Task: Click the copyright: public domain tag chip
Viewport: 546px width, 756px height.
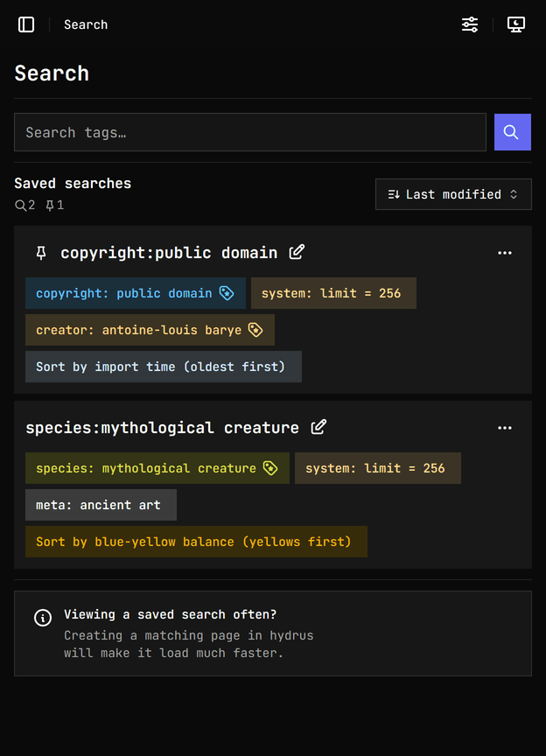Action: [136, 293]
